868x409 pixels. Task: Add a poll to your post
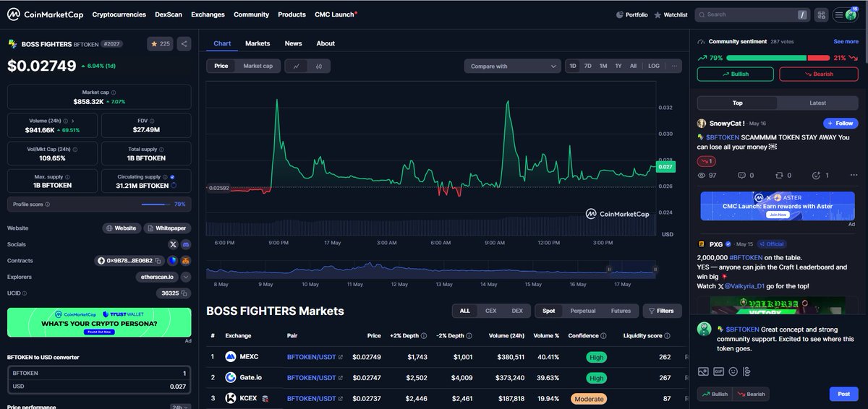tap(746, 371)
